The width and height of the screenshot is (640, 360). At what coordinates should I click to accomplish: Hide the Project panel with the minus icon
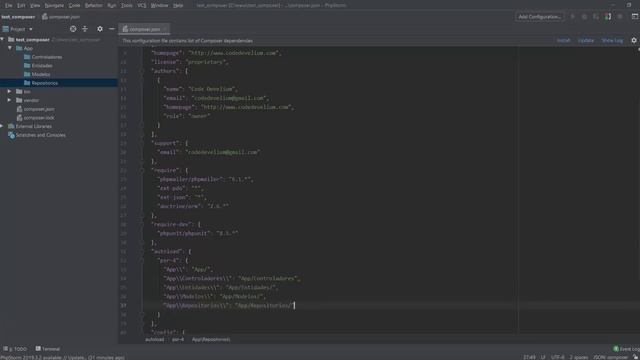(111, 29)
